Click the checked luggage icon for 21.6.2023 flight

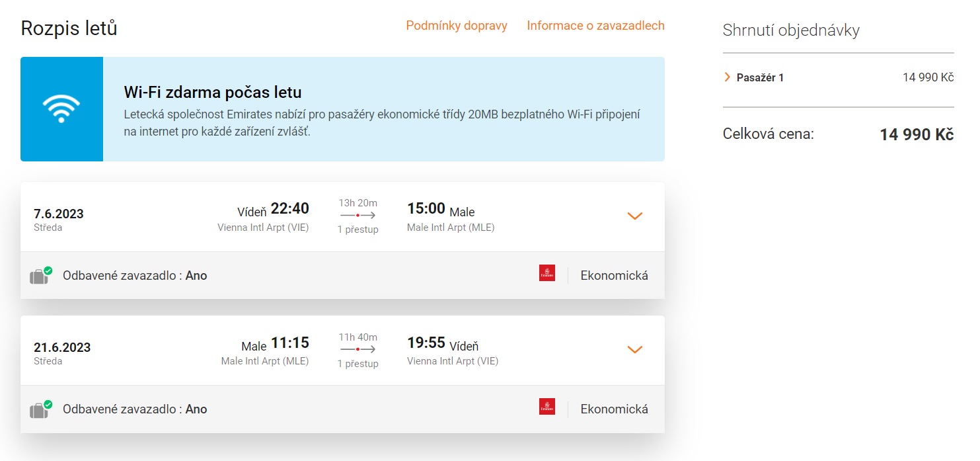pyautogui.click(x=41, y=409)
